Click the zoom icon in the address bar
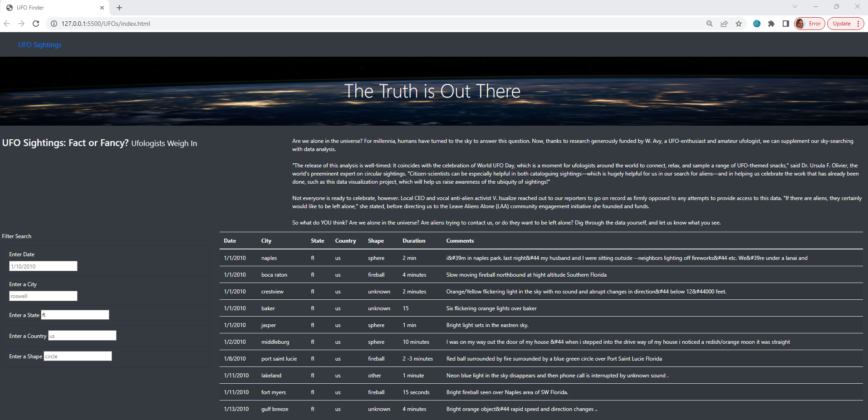 click(709, 24)
